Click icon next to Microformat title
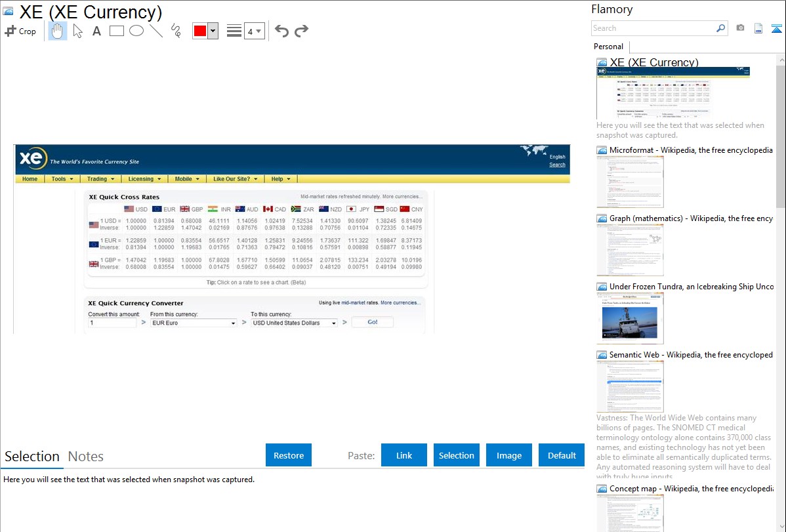This screenshot has width=786, height=532. (x=602, y=150)
